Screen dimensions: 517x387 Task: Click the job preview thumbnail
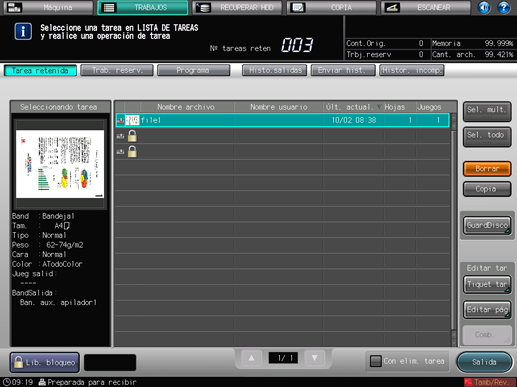(60, 164)
